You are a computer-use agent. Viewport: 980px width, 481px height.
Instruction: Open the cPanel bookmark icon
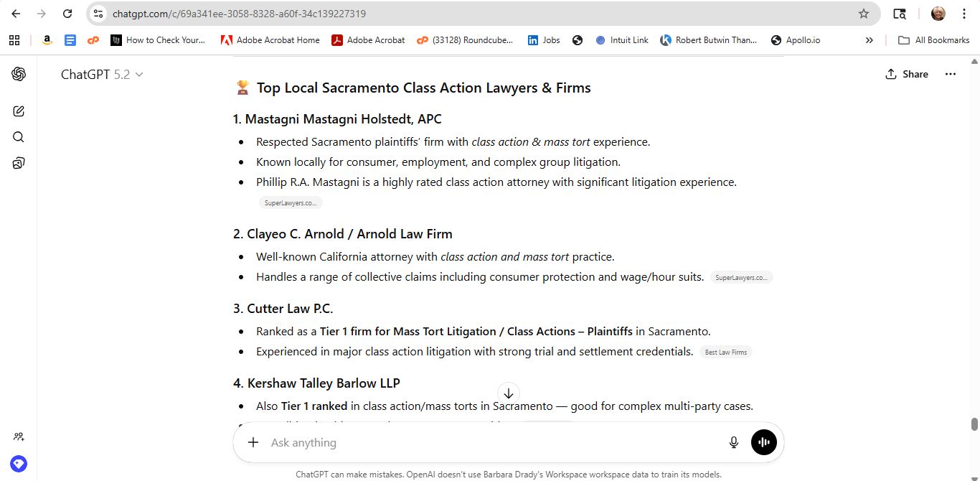(x=93, y=40)
